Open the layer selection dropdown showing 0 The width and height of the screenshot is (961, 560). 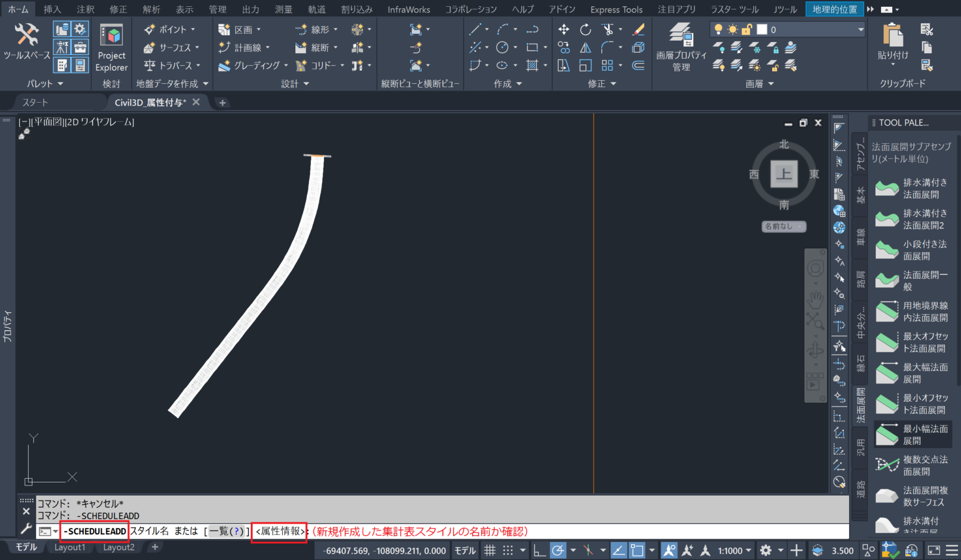tap(860, 29)
